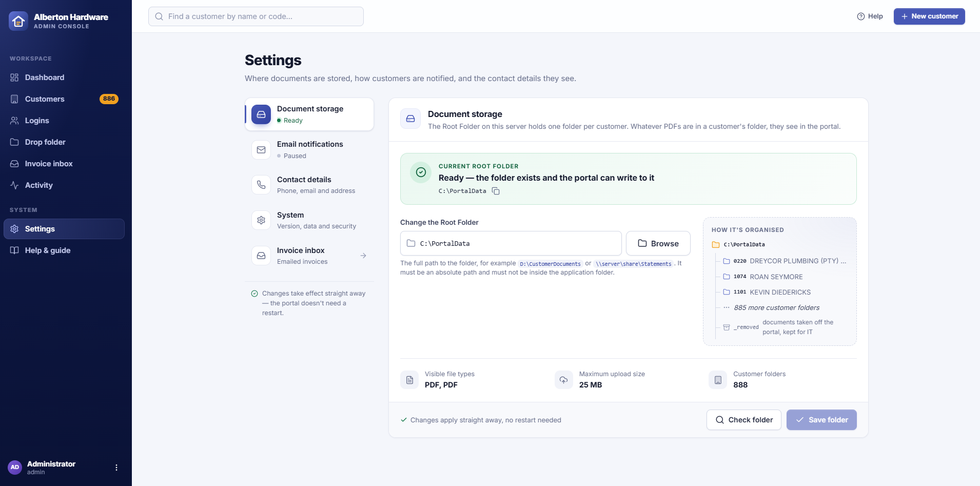980x486 pixels.
Task: Click the Save folder button
Action: click(x=821, y=420)
